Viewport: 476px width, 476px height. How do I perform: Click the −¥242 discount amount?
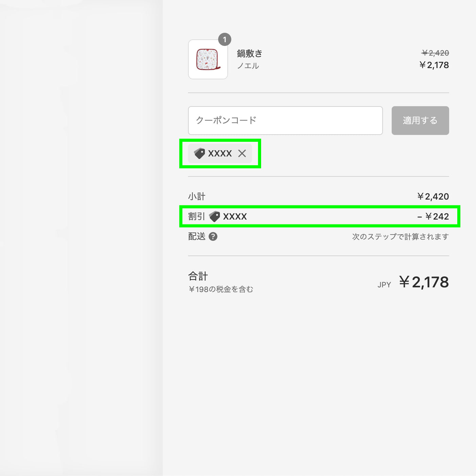click(433, 217)
